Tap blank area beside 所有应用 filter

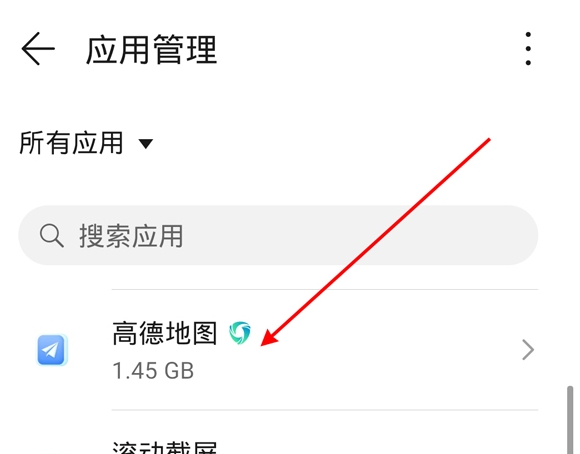(x=296, y=144)
